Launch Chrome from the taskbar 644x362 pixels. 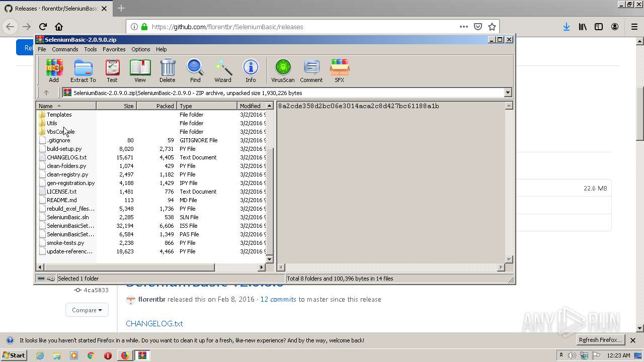91,355
